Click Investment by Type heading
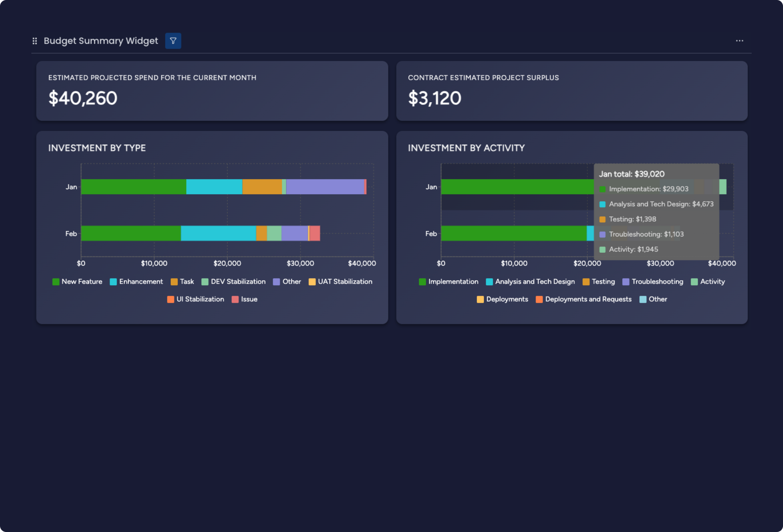The image size is (783, 532). [x=97, y=148]
